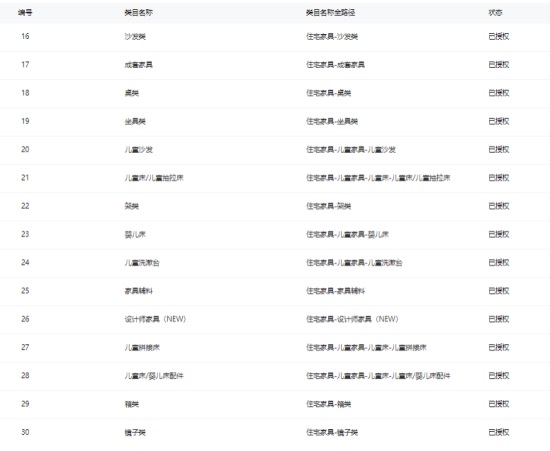
Task: Click the 类目名称 column header
Action: click(139, 13)
